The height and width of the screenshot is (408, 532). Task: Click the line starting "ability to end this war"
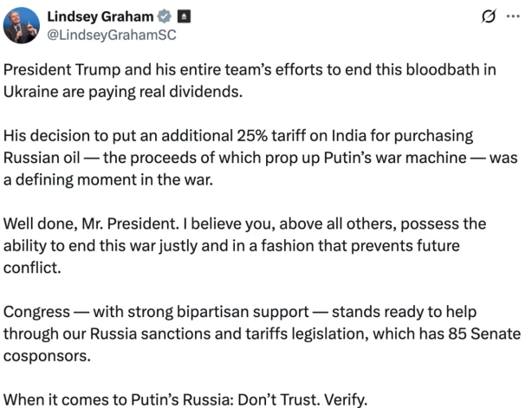click(231, 246)
